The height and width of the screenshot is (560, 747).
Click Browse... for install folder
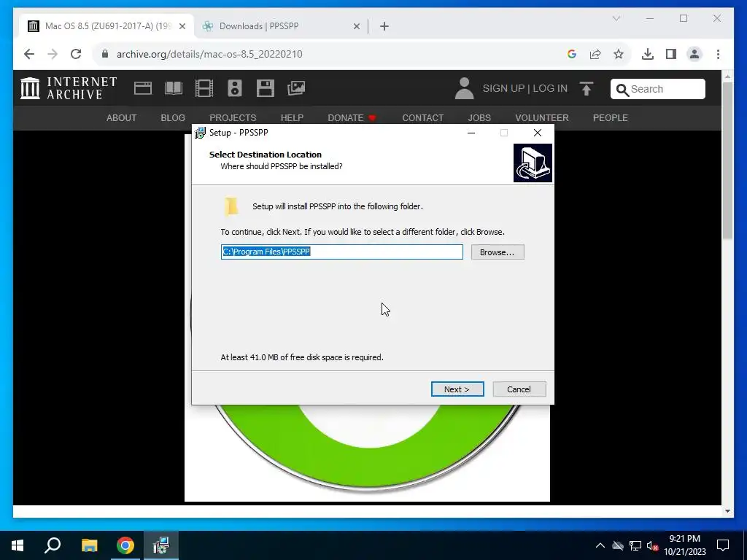click(498, 252)
